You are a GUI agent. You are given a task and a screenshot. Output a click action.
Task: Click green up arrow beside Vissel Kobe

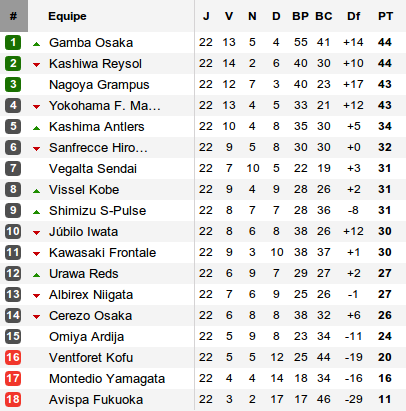[x=37, y=191]
